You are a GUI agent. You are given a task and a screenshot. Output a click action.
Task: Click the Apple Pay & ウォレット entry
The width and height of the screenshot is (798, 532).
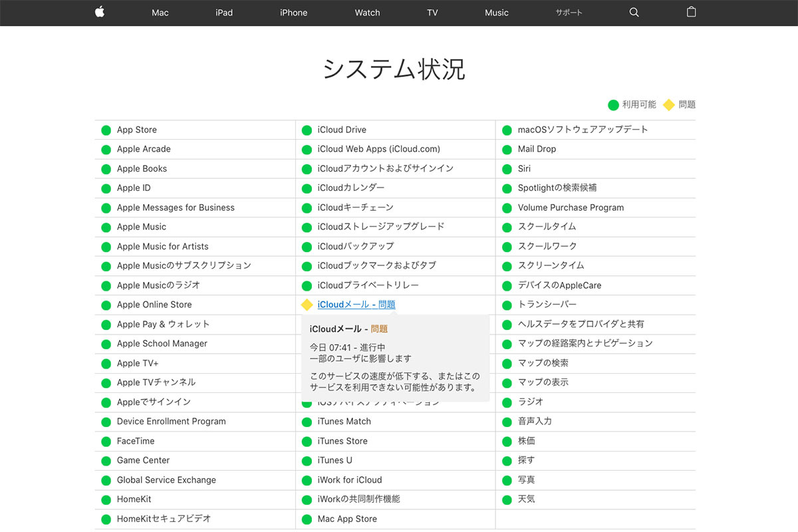pos(164,324)
